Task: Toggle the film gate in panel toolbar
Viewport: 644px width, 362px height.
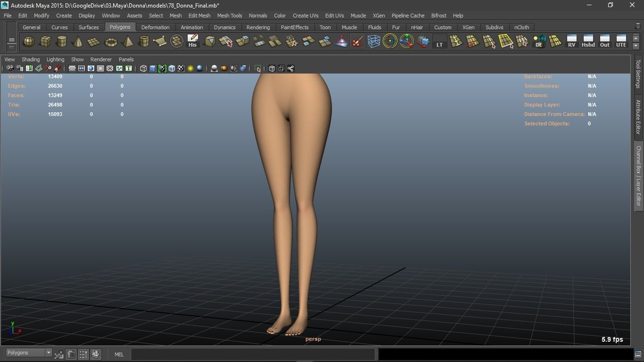Action: click(x=82, y=68)
